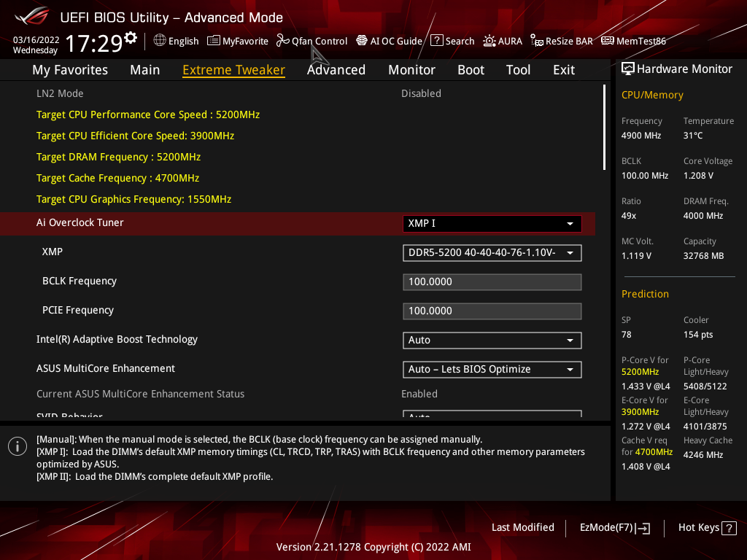Toggle ReSize BAR icon
The image size is (747, 560).
click(x=537, y=41)
